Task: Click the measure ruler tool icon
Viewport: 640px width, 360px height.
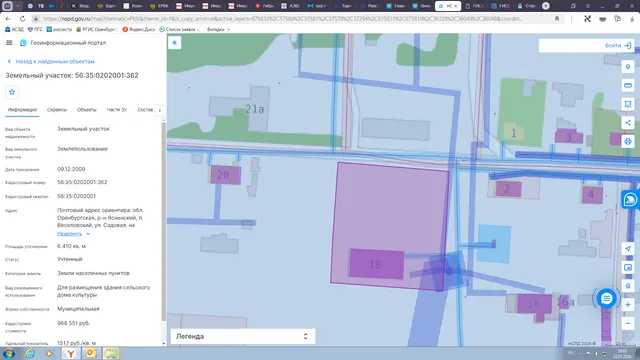Action: click(628, 85)
